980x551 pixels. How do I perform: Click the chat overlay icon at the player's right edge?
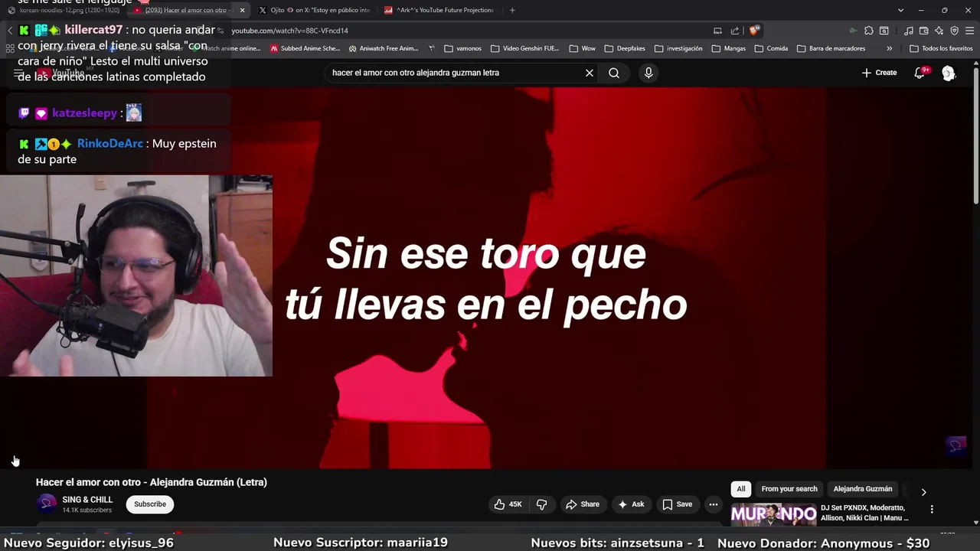[956, 445]
